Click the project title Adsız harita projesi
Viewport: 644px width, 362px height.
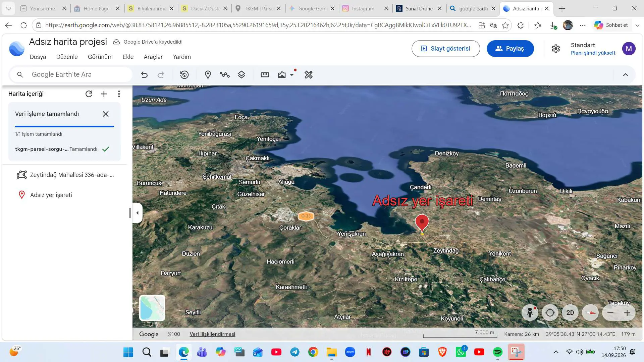click(68, 42)
